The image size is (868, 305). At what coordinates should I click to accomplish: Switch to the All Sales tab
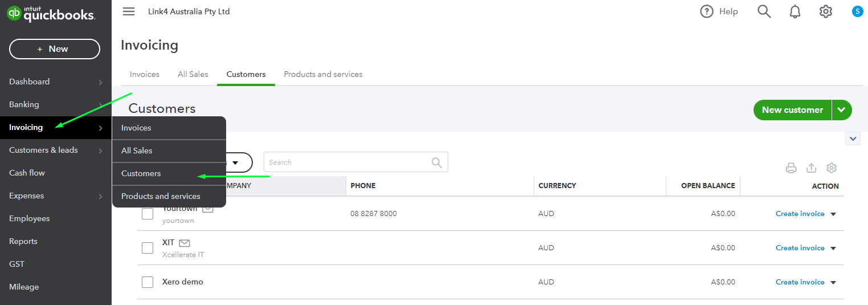pos(193,74)
